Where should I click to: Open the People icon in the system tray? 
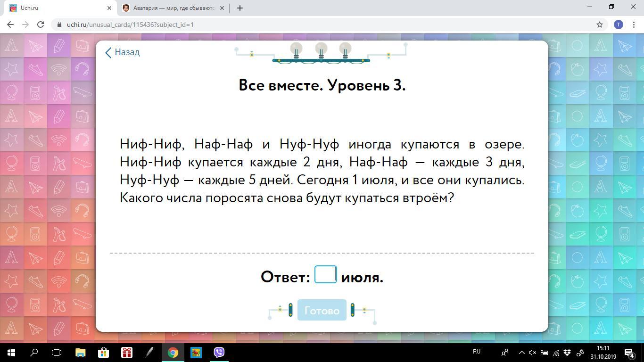(x=505, y=352)
